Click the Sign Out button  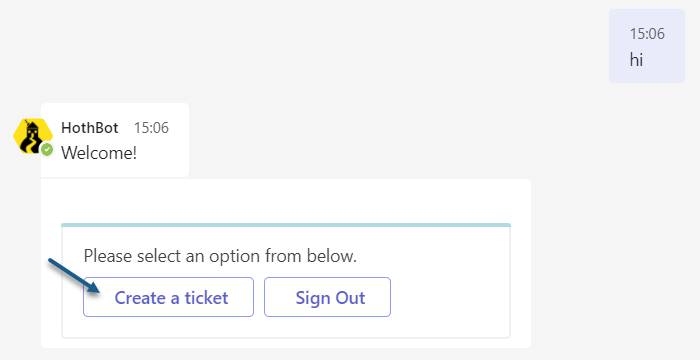(327, 297)
